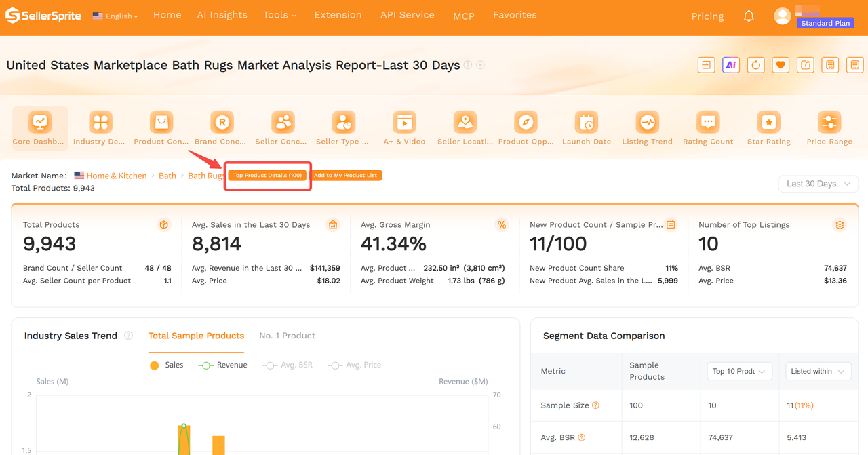The height and width of the screenshot is (455, 868).
Task: Open Extension in top navigation
Action: click(338, 15)
